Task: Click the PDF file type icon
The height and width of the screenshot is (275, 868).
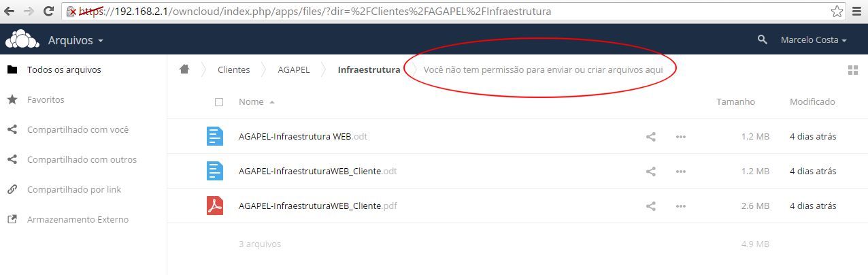Action: click(215, 206)
